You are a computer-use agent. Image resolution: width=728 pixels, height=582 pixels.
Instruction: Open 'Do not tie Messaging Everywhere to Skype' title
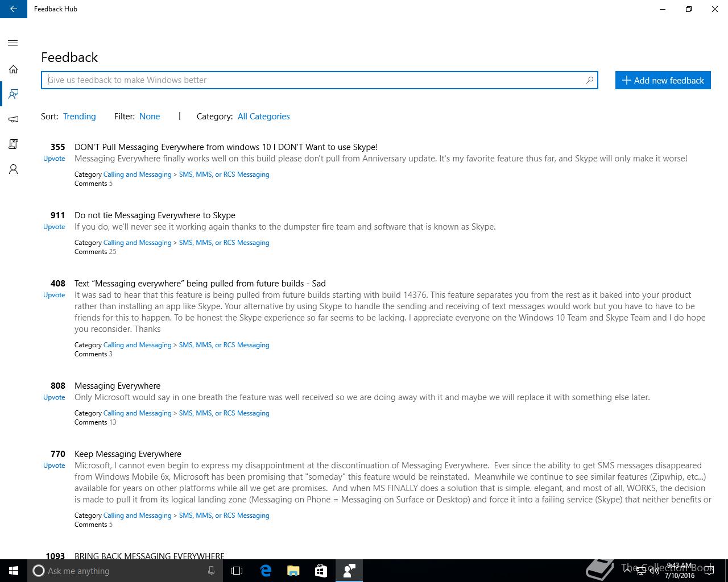coord(155,215)
